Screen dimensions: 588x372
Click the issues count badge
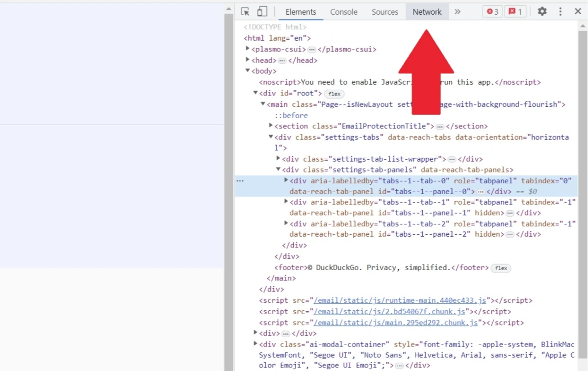coord(514,12)
